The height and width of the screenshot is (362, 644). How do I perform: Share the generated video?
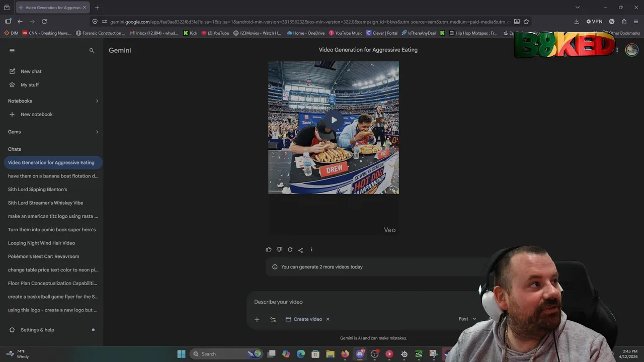[x=300, y=250]
